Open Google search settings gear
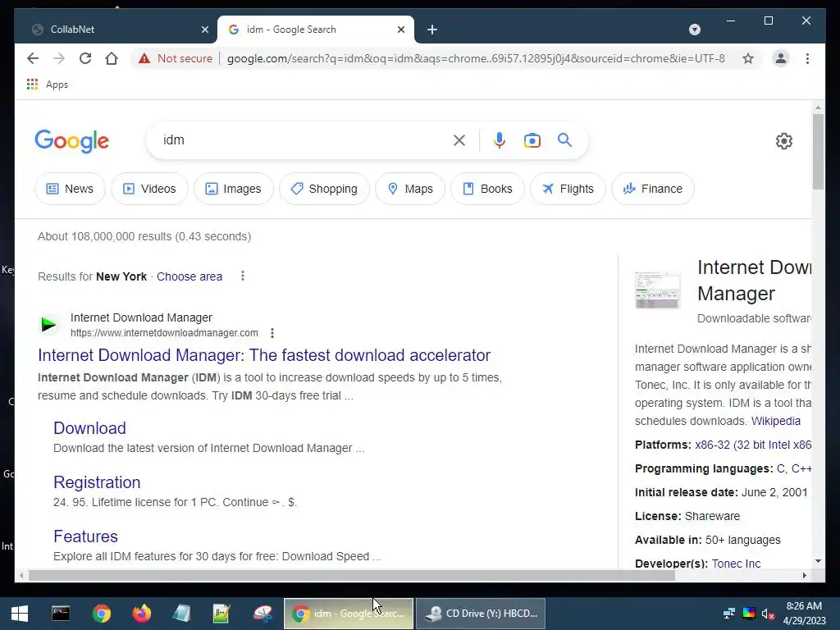 (x=783, y=141)
